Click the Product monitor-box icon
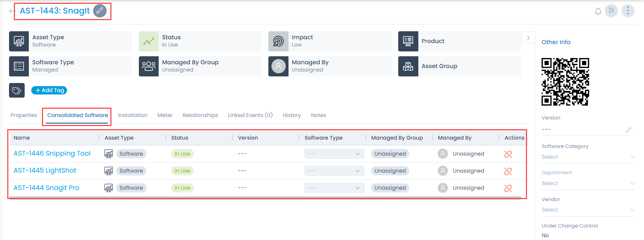This screenshot has width=644, height=240. click(x=408, y=41)
